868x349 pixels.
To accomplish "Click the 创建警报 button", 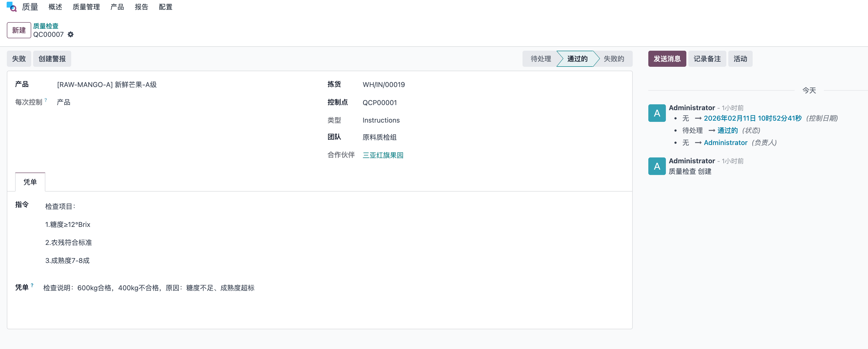I will (52, 59).
